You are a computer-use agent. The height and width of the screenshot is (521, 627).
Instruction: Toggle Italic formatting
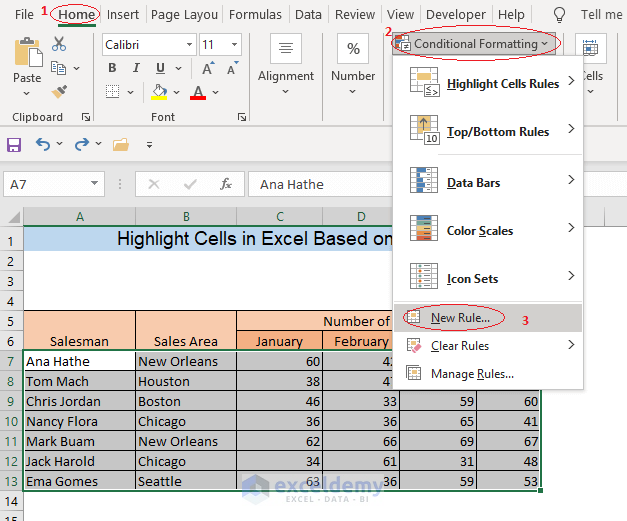(135, 68)
